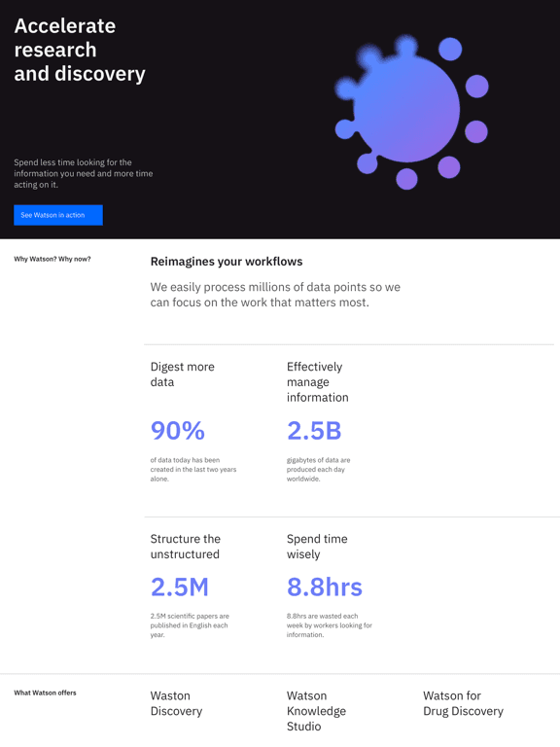Click the '2.5M scientific papers' caption
This screenshot has height=747, width=560.
click(190, 625)
